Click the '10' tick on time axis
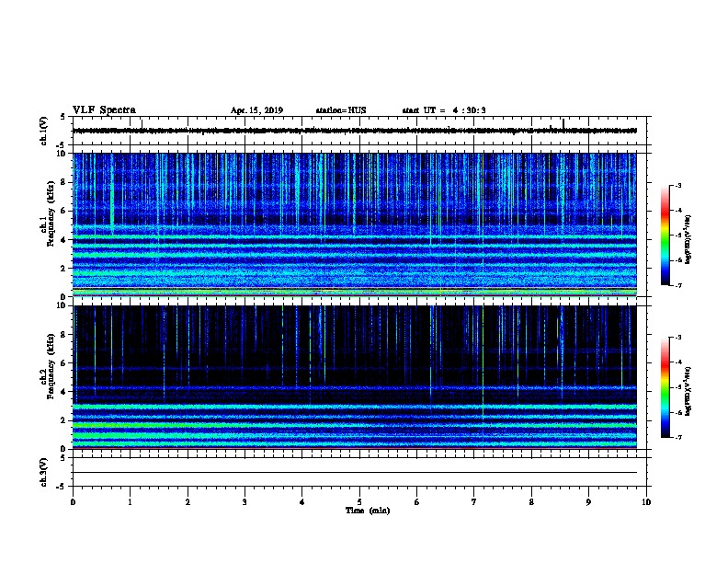 (646, 502)
